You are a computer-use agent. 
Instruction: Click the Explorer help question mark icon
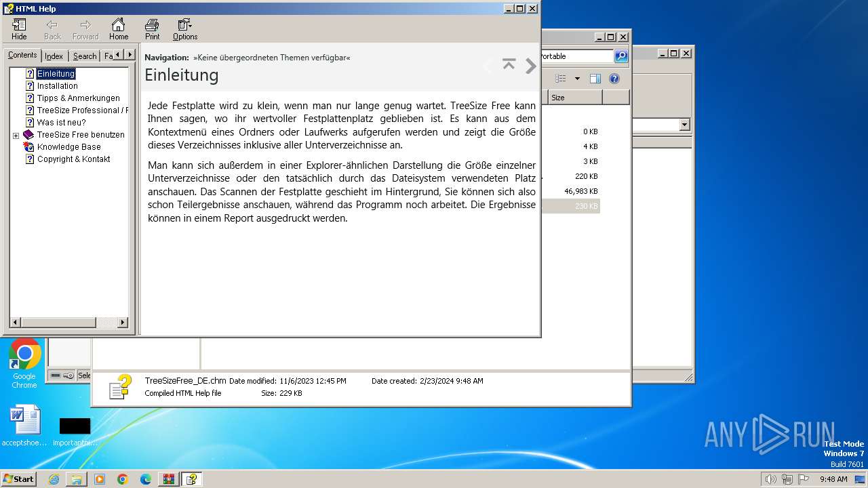614,79
